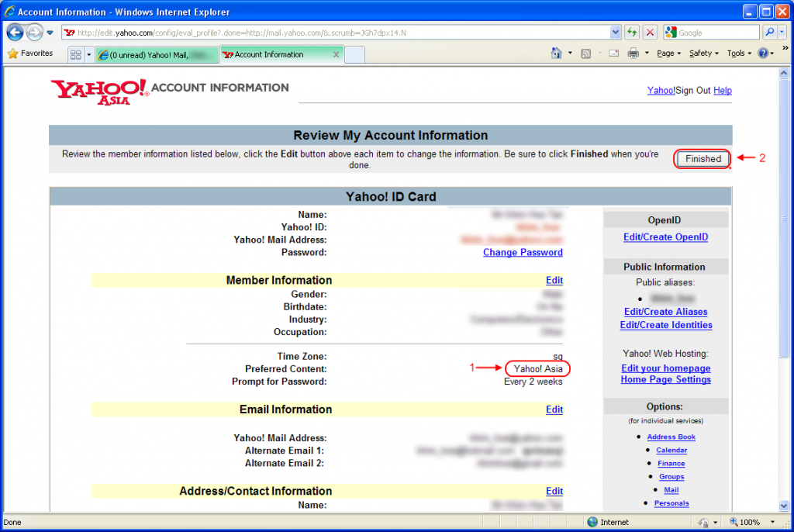Open the Edit/Create OpenID link
This screenshot has height=532, width=794.
665,237
